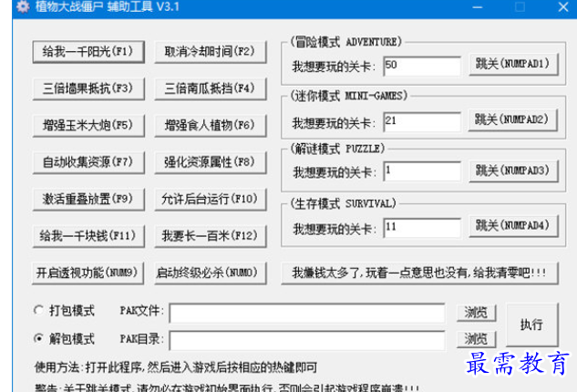Close the 辅助工具 window
The image size is (577, 392).
pos(563,6)
